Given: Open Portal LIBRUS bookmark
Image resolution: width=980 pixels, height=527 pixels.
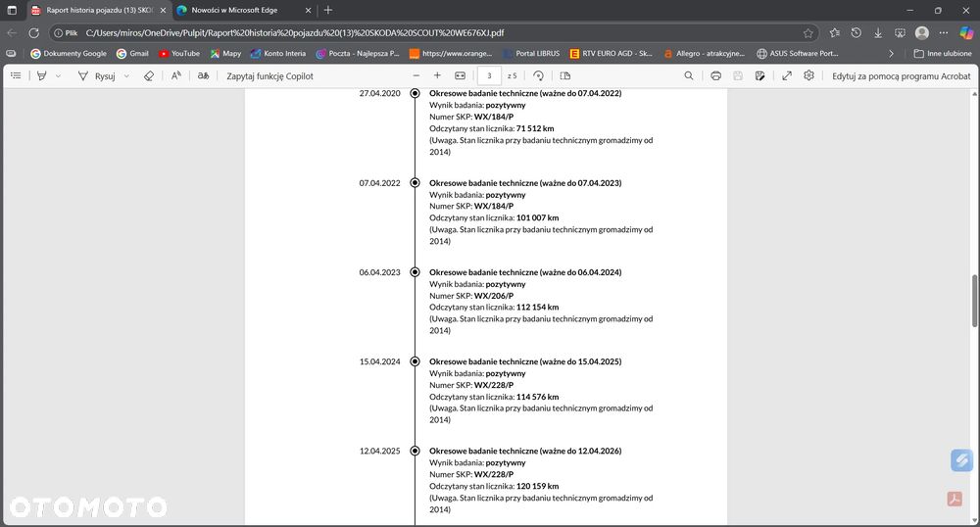Looking at the screenshot, I should point(531,54).
